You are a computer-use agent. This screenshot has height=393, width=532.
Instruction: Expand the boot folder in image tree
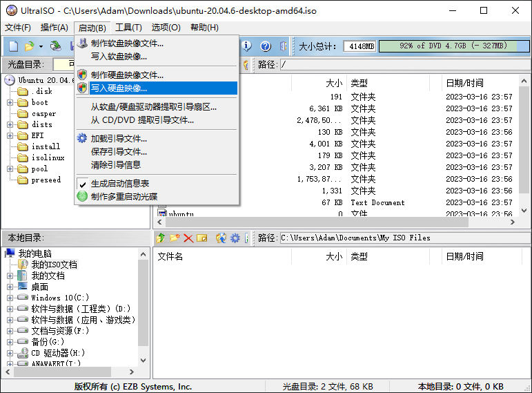click(10, 102)
